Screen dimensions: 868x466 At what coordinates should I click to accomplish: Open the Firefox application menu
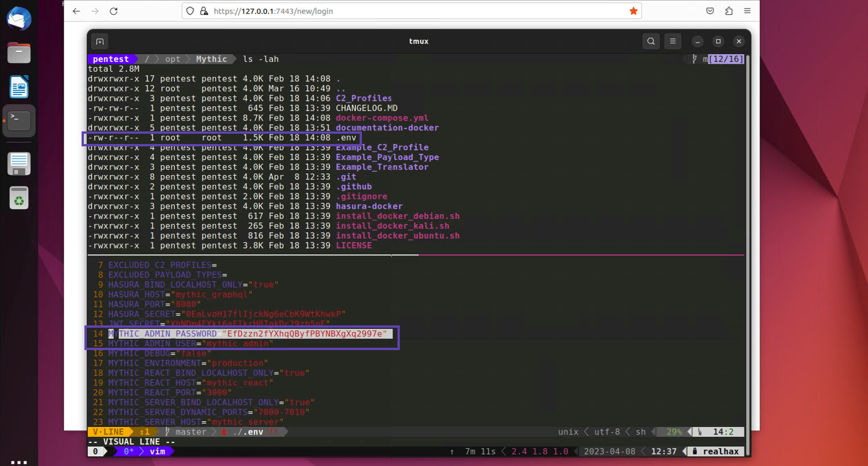[747, 11]
